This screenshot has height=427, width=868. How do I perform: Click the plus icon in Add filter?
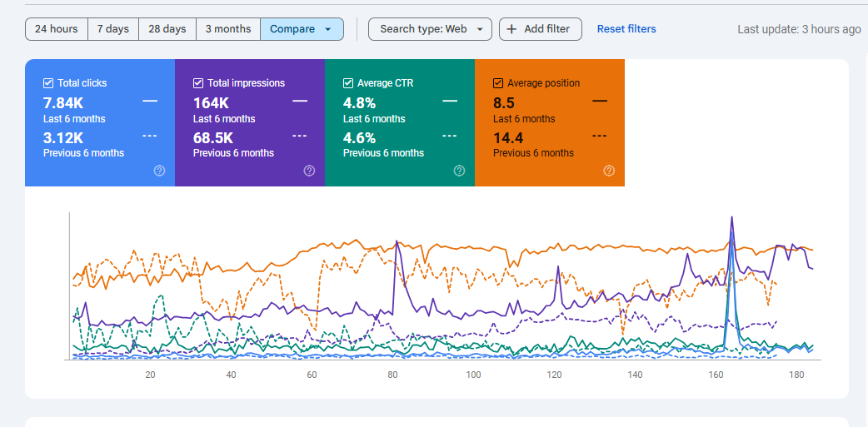pos(511,29)
